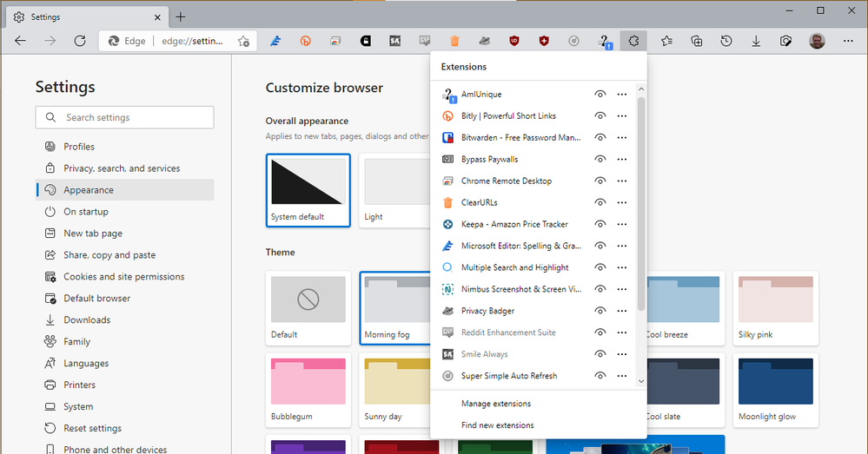868x454 pixels.
Task: Click the ClearURLs trash can toolbar icon
Action: (454, 41)
